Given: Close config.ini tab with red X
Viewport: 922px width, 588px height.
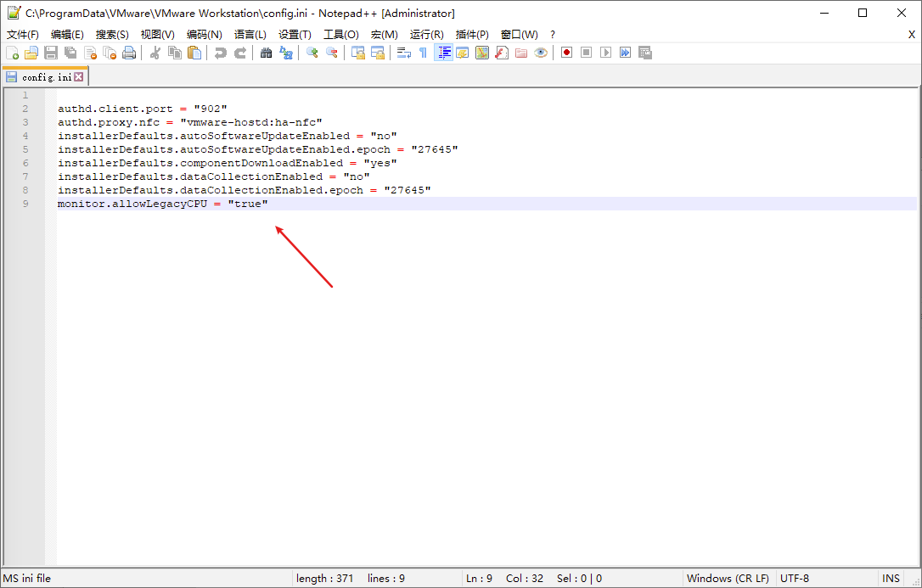Looking at the screenshot, I should 79,77.
